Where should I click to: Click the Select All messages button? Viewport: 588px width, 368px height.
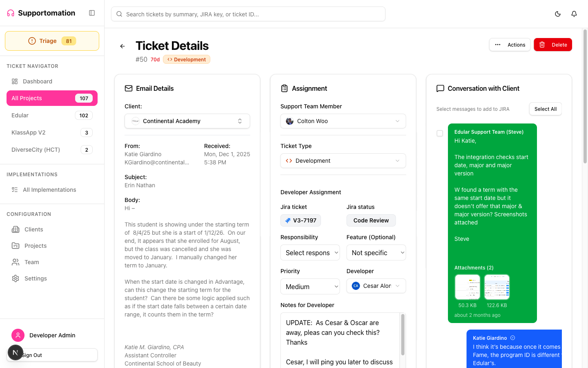(545, 109)
